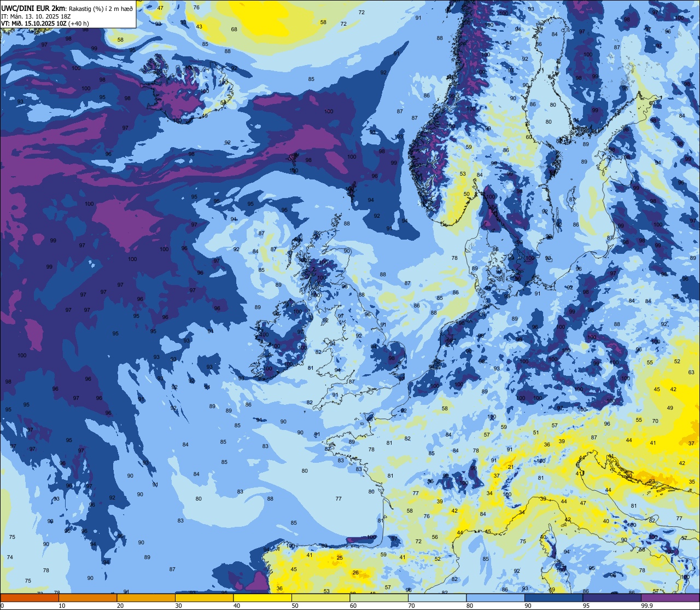
Task: Click the pale blue 70–80 legend segment
Action: click(437, 597)
